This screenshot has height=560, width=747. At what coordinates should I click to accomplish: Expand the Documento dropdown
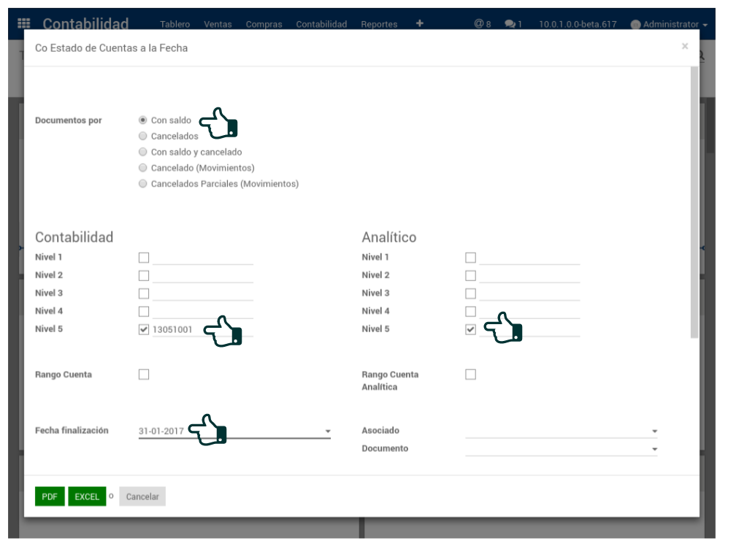click(x=654, y=449)
